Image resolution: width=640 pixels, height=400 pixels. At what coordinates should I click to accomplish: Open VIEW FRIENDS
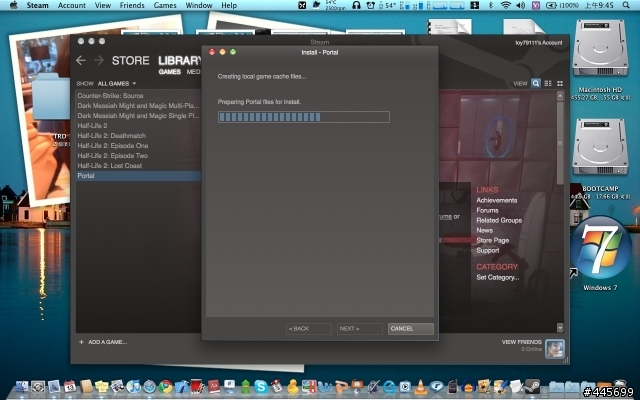[x=522, y=342]
